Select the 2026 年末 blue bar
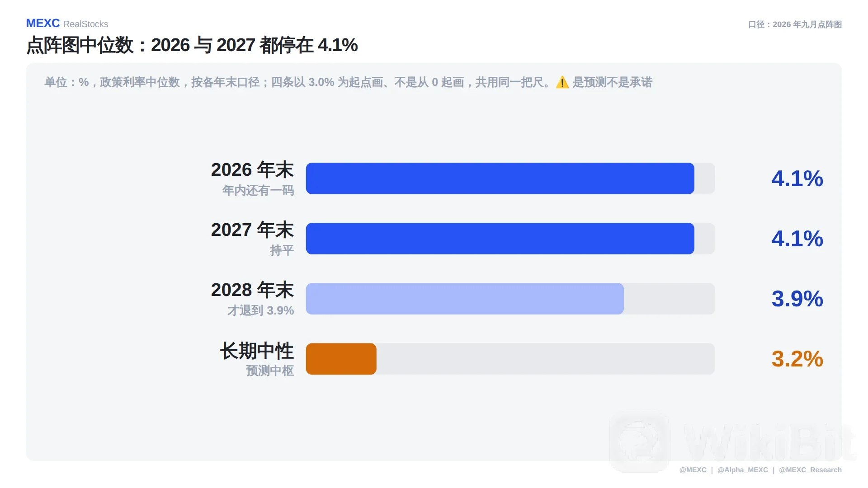 [x=500, y=178]
